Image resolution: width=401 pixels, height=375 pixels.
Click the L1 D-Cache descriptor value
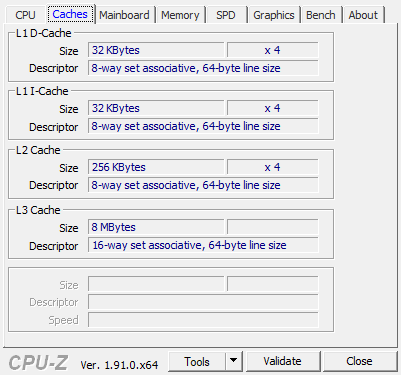coord(203,68)
